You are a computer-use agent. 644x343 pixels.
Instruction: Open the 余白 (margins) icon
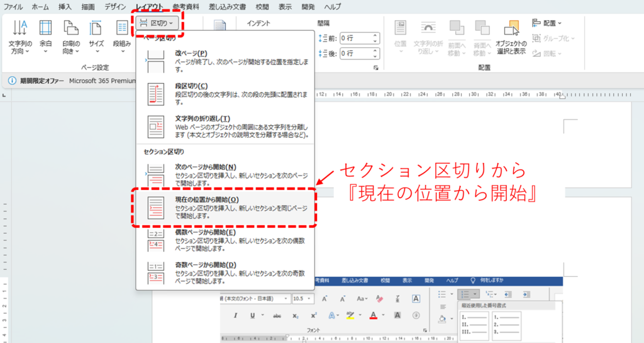(45, 28)
